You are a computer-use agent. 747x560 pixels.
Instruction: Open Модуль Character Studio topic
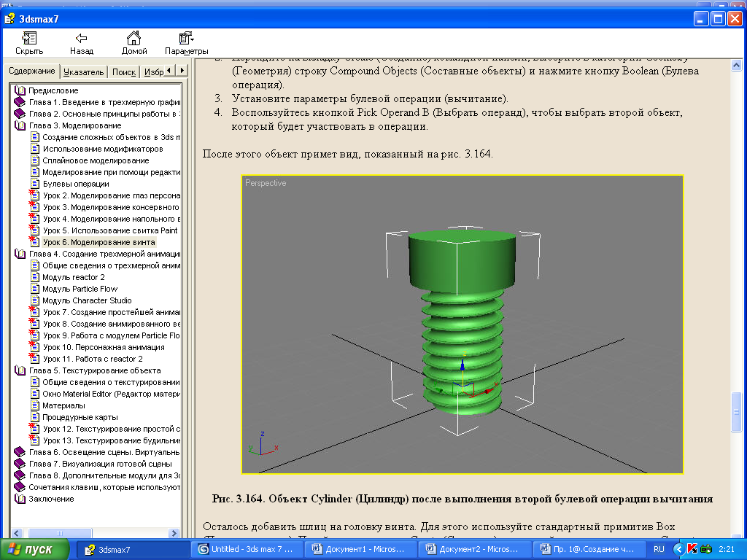pos(87,300)
